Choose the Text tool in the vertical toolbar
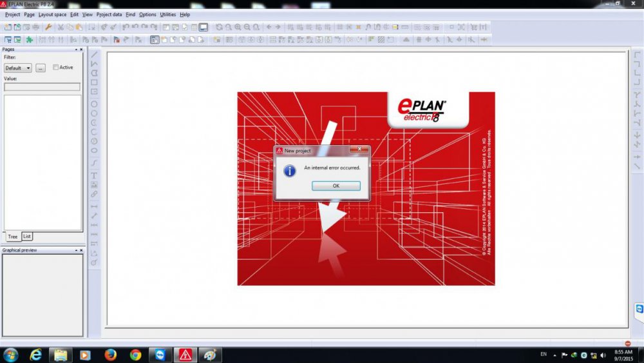This screenshot has height=363, width=644. coord(95,175)
